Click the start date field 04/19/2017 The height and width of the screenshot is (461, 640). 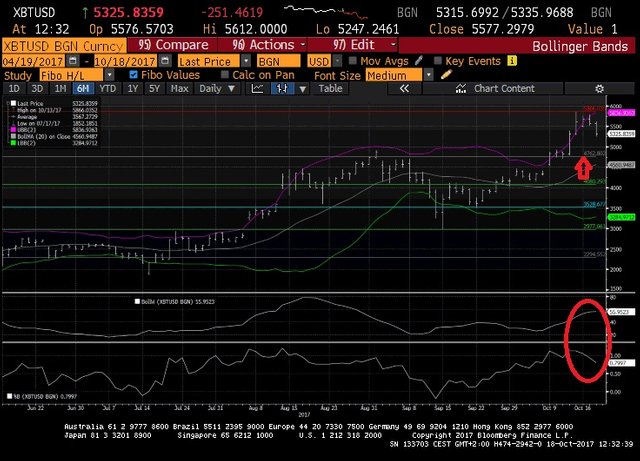point(33,61)
